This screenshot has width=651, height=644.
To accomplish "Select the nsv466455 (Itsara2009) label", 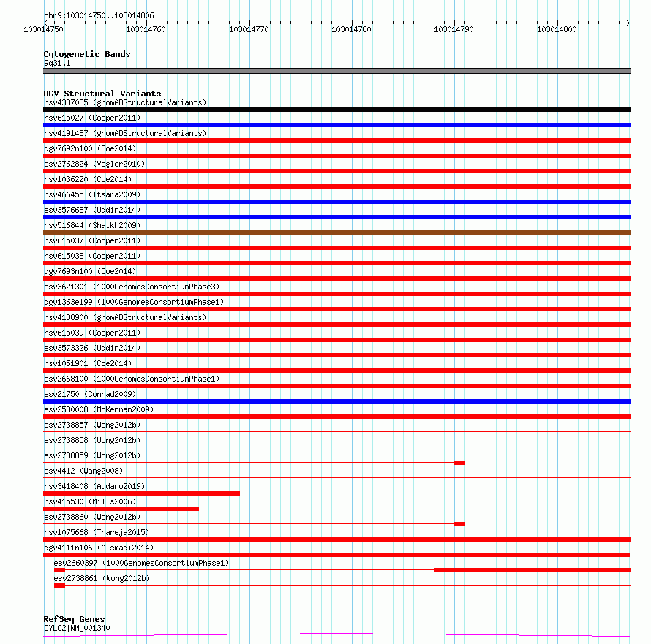I will pos(92,194).
